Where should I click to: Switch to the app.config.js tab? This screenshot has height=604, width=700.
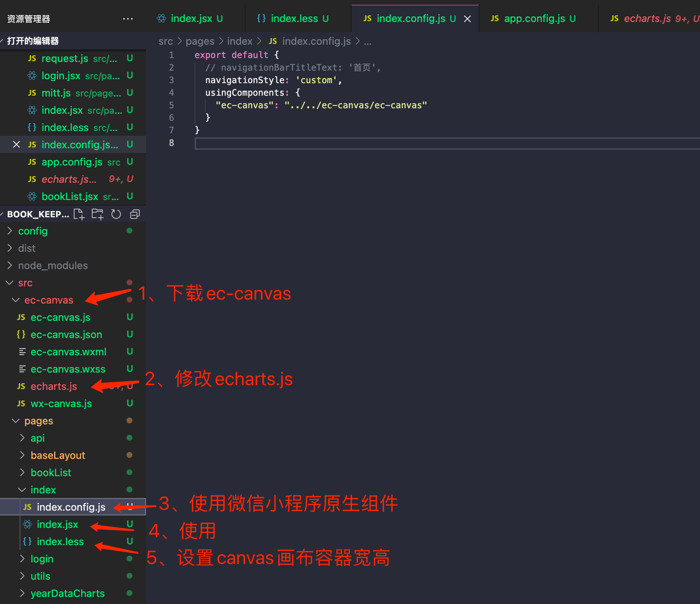(x=534, y=18)
